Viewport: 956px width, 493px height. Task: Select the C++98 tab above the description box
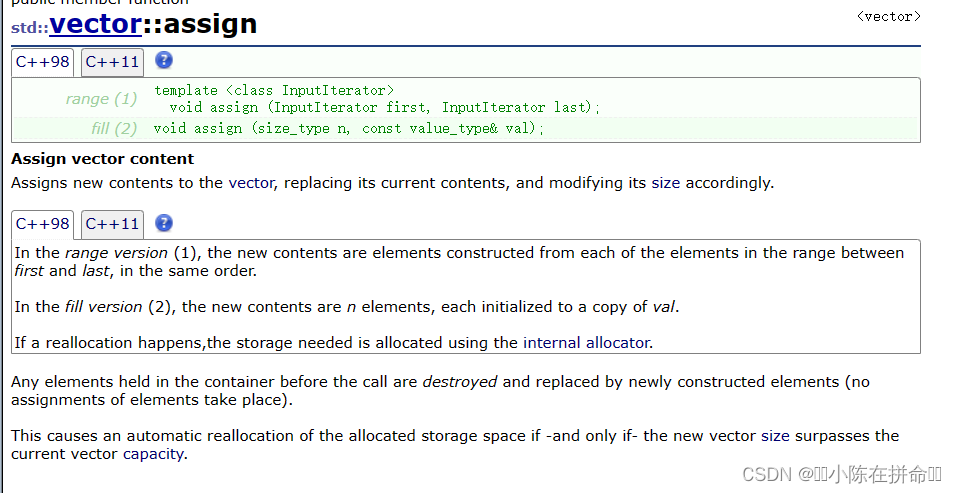coord(43,224)
